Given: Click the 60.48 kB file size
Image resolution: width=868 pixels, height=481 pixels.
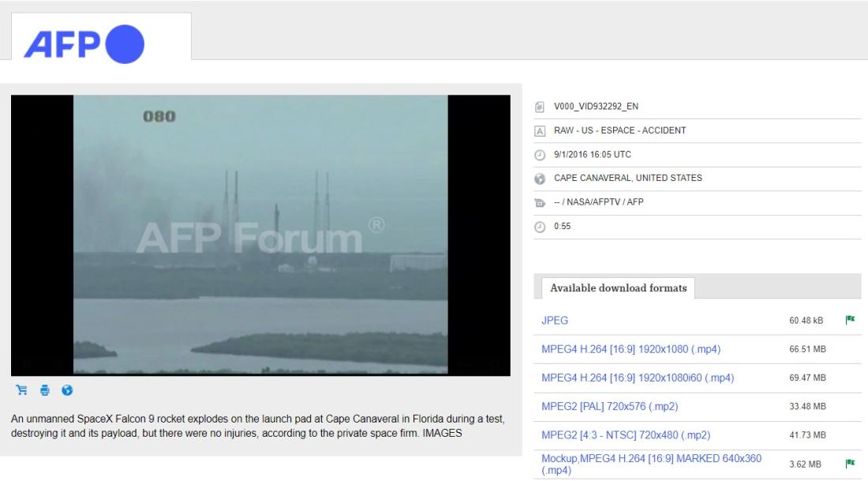Looking at the screenshot, I should point(806,321).
